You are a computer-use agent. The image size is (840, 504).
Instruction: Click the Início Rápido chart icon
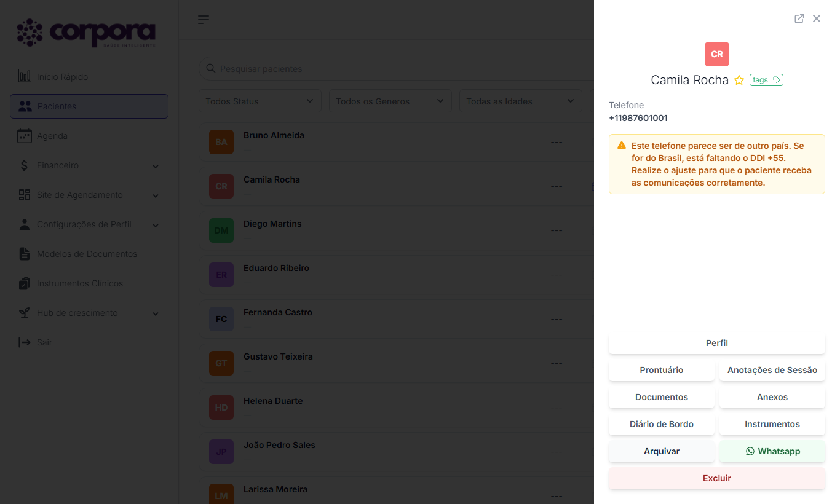pos(25,77)
